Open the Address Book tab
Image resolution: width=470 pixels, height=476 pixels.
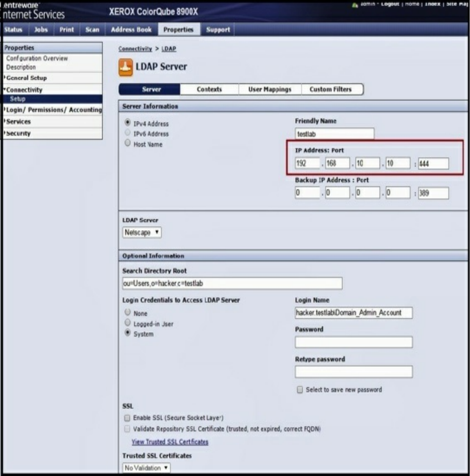(131, 30)
